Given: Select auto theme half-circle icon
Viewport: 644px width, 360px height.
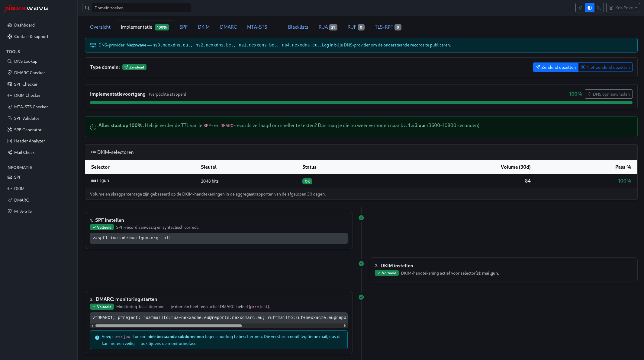Looking at the screenshot, I should [590, 8].
